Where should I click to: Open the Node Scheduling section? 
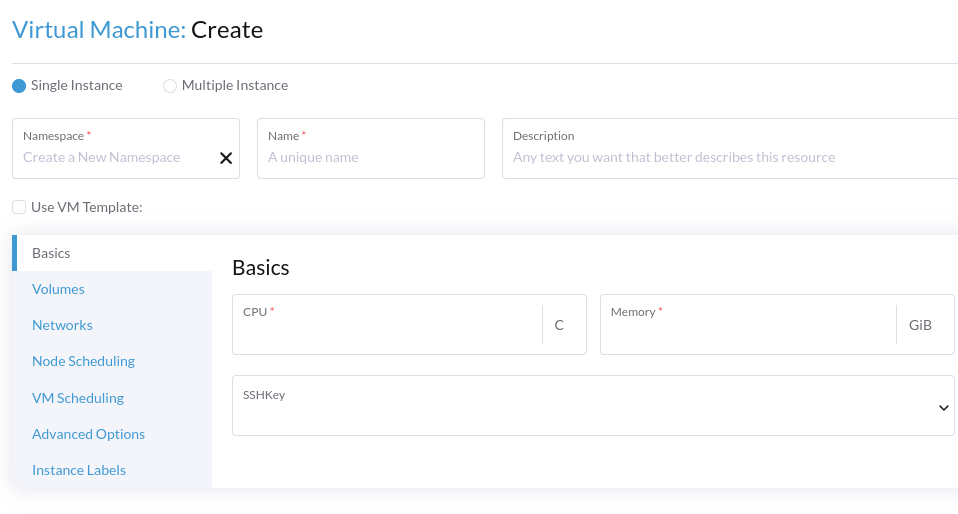point(83,361)
